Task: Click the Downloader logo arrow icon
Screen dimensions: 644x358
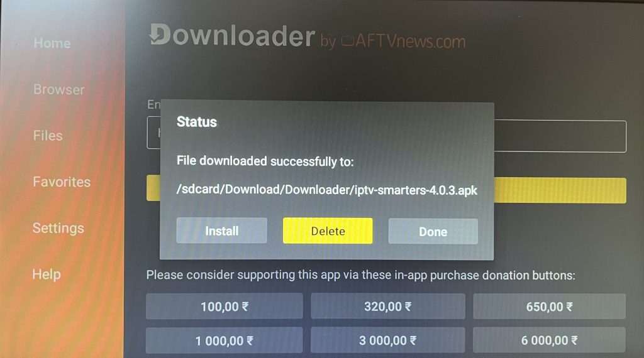Action: pyautogui.click(x=160, y=34)
